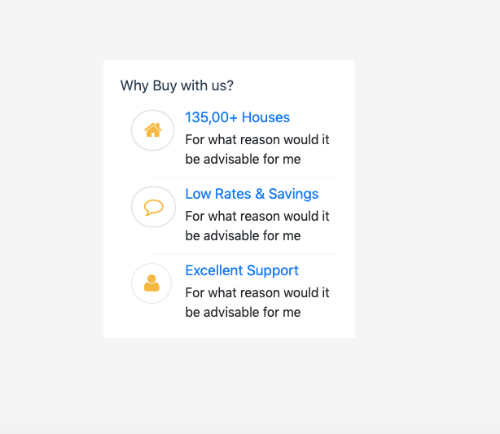Open the Low Rates & Savings link

[x=252, y=194]
